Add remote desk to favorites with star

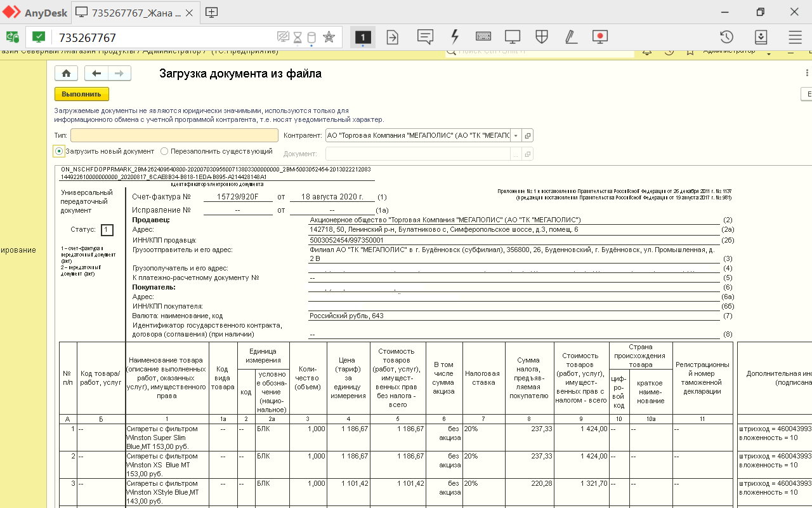click(x=329, y=37)
